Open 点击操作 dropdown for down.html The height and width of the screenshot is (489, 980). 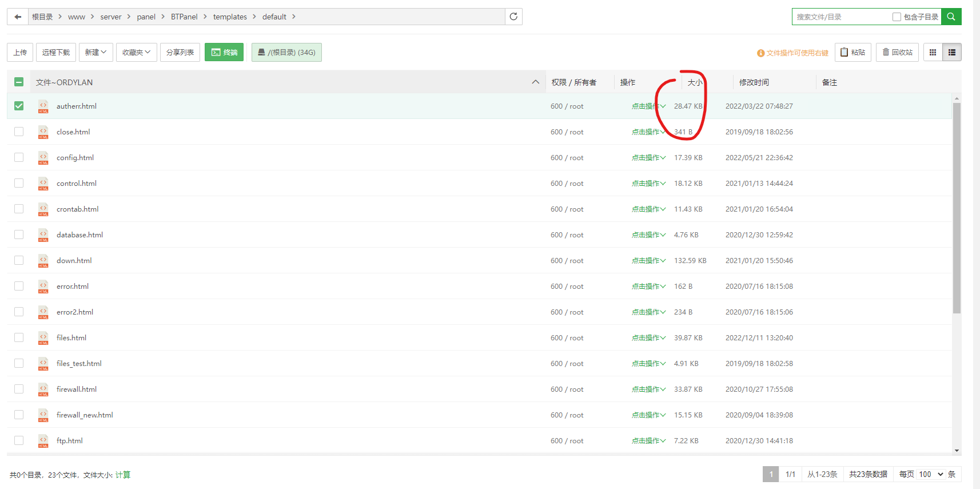(x=648, y=261)
